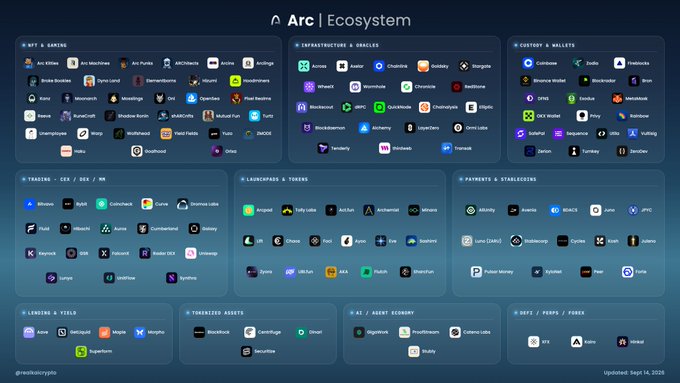
Task: Click the Bybit icon
Action: pos(68,204)
